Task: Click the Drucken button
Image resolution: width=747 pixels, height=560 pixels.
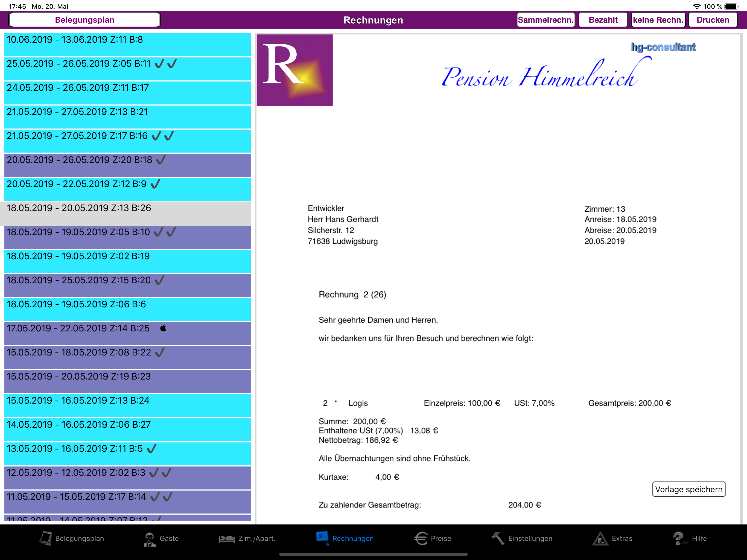Action: click(713, 20)
